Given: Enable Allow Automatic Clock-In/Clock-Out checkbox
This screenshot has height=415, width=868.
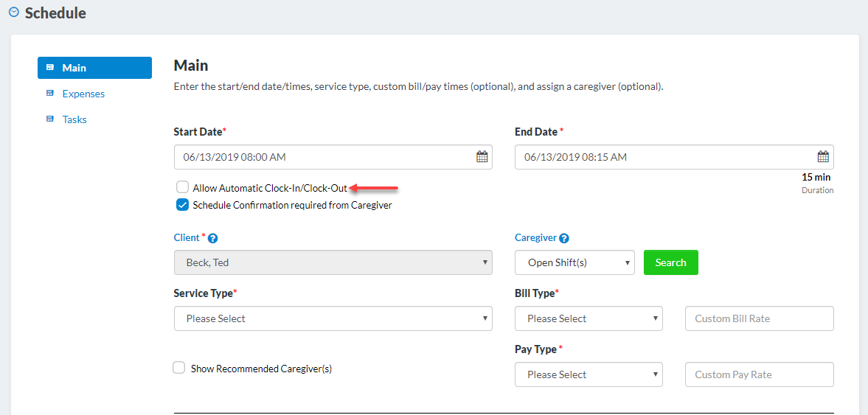Looking at the screenshot, I should point(182,188).
